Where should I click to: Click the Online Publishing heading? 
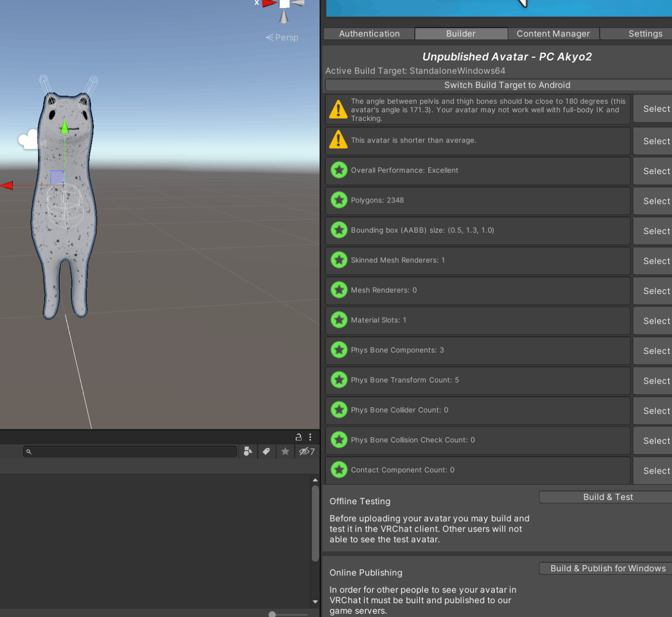(x=366, y=572)
